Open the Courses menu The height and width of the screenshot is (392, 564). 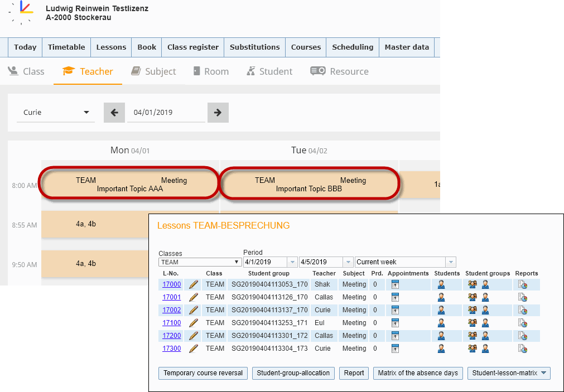[306, 47]
